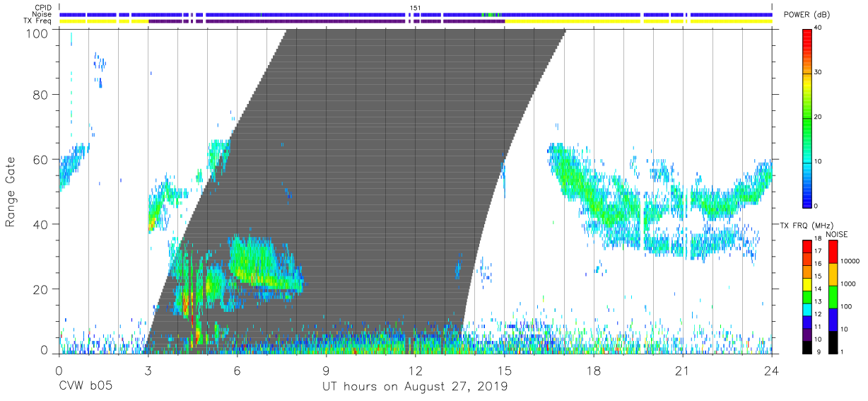Viewport: 868px width, 401px height.
Task: Click the "POWER (dB)" colorbar title
Action: pos(805,15)
